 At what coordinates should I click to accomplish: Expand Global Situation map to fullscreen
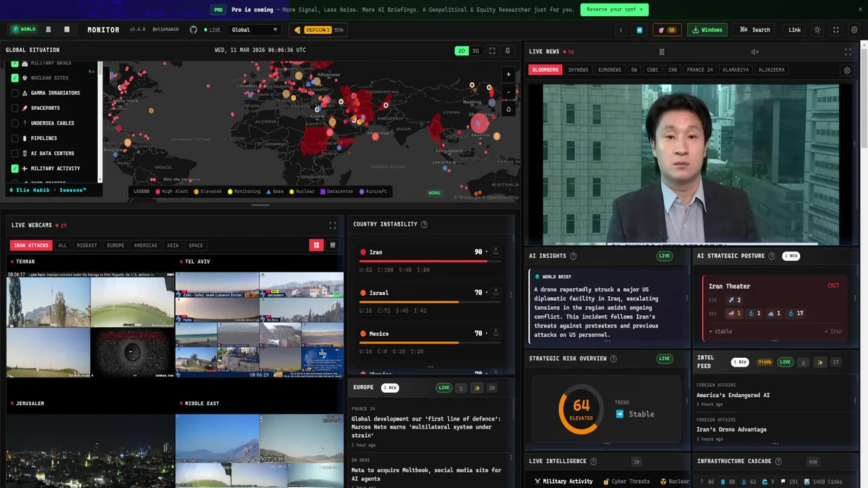[x=492, y=51]
